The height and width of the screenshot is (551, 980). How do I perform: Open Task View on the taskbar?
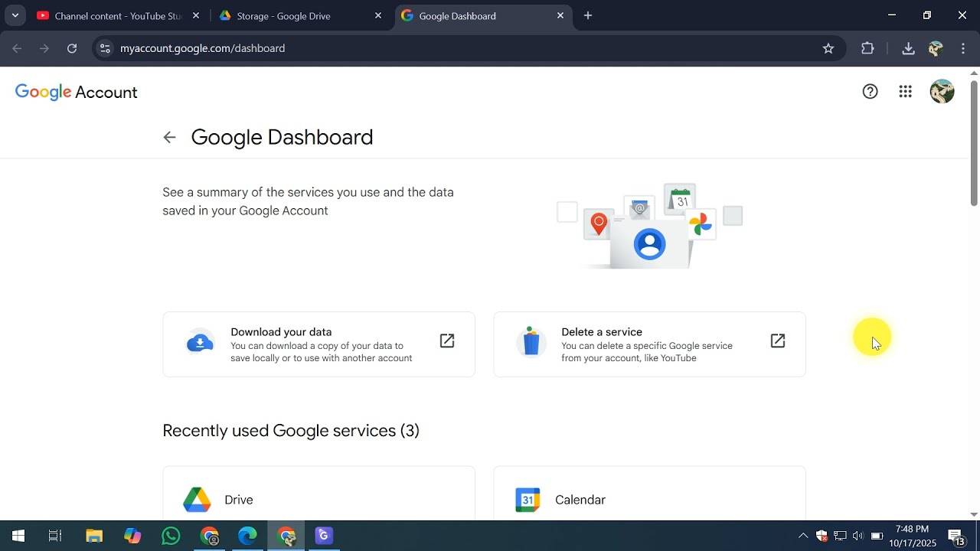(x=55, y=536)
